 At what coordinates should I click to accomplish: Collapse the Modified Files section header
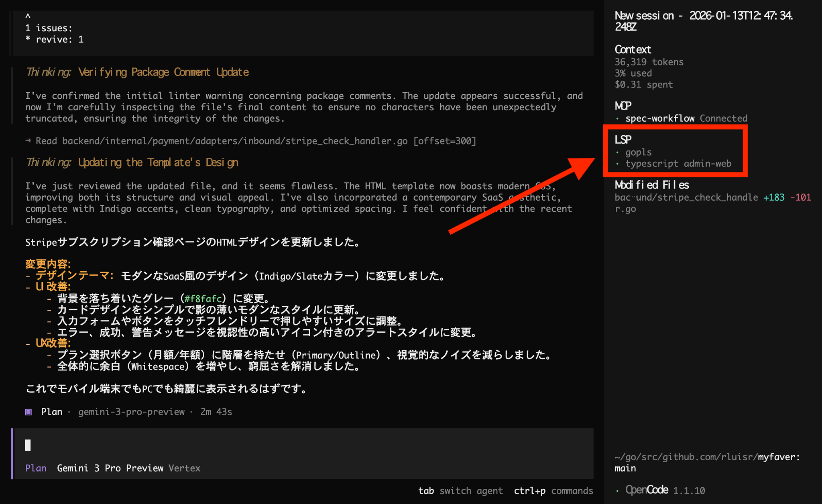pyautogui.click(x=652, y=185)
